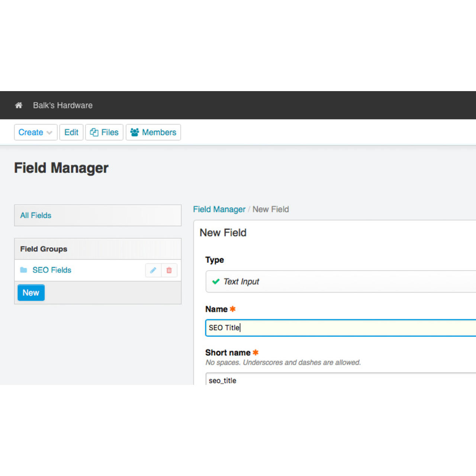Screen dimensions: 476x476
Task: Click the green checkmark beside Text Input
Action: coord(216,282)
